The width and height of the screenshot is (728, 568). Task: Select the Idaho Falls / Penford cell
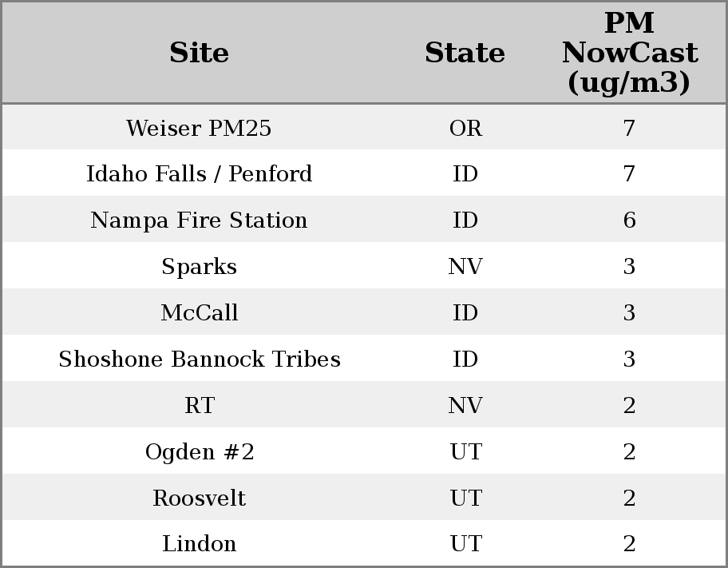pyautogui.click(x=199, y=174)
